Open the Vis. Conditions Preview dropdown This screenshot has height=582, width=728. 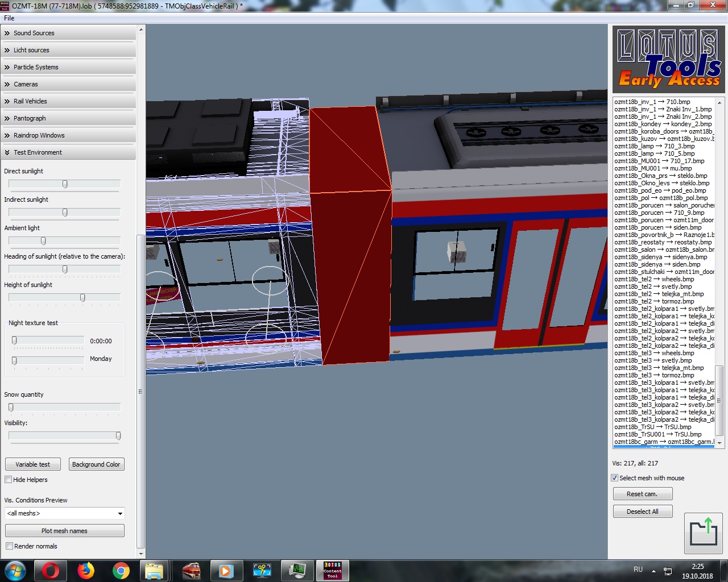pyautogui.click(x=64, y=513)
